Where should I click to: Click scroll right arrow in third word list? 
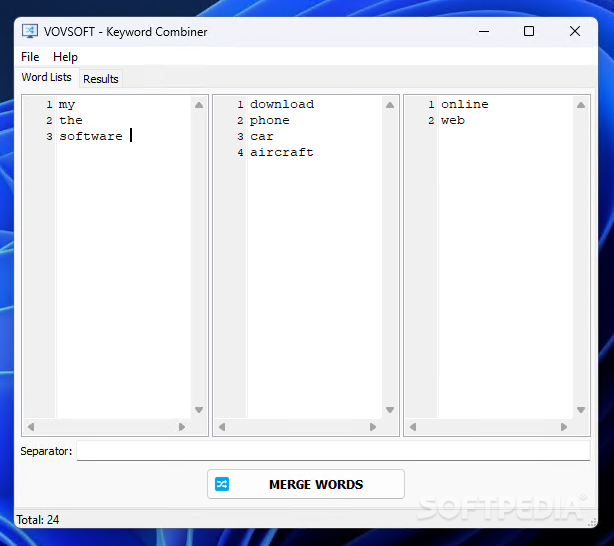tap(564, 427)
